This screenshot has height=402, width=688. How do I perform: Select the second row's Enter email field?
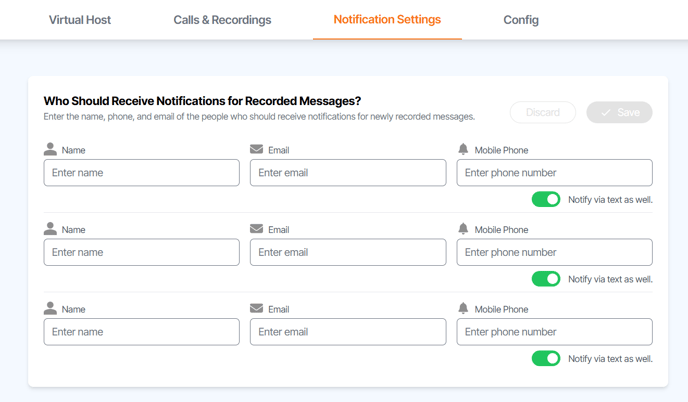click(x=348, y=252)
